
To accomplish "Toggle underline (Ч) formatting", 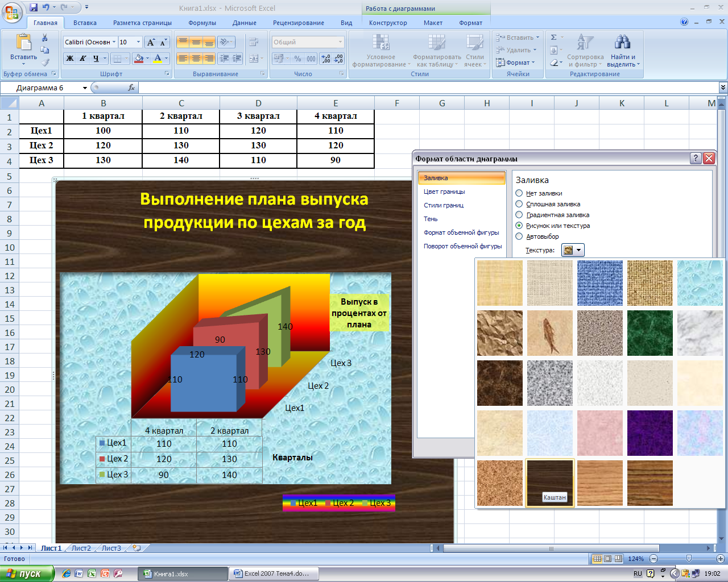I will 96,58.
